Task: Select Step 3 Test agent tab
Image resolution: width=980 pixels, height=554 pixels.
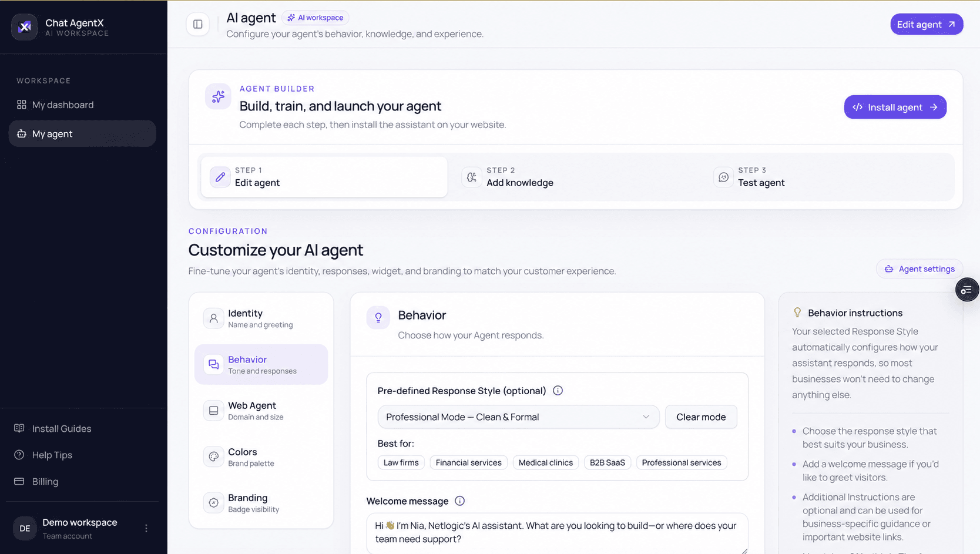Action: 827,177
